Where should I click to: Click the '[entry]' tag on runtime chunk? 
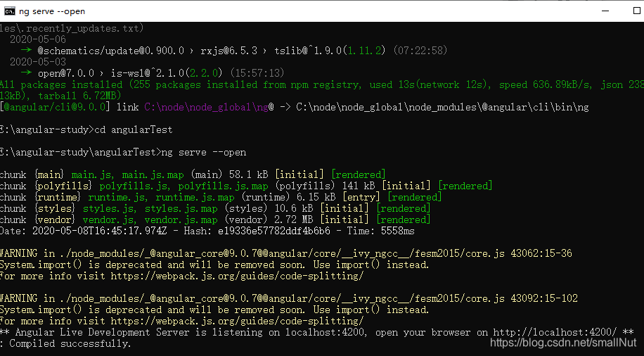361,197
